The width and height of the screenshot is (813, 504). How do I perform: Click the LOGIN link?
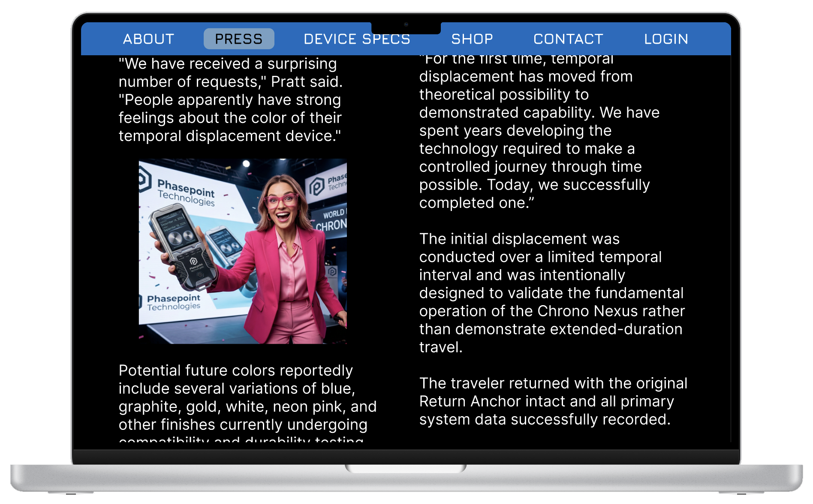[666, 39]
